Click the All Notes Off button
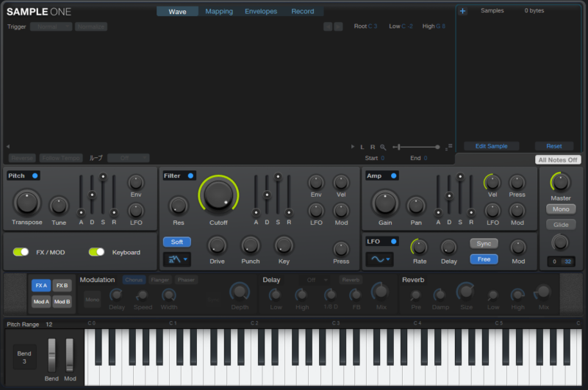The image size is (588, 390). [558, 159]
